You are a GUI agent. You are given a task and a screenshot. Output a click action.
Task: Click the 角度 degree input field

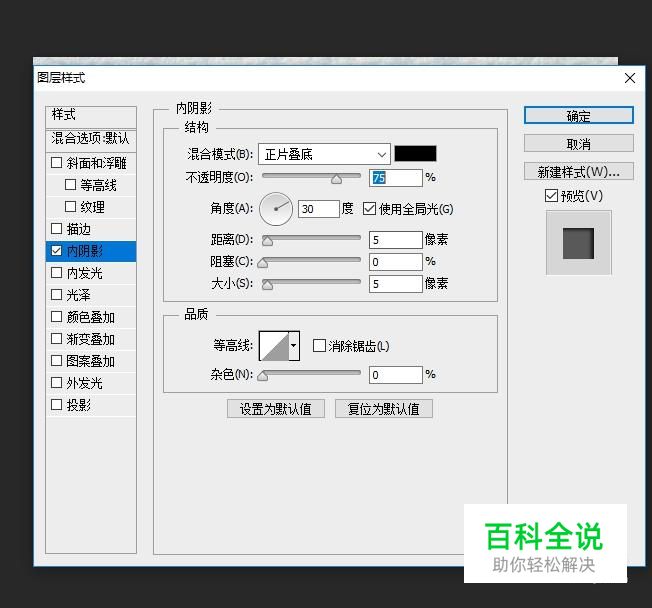coord(319,209)
